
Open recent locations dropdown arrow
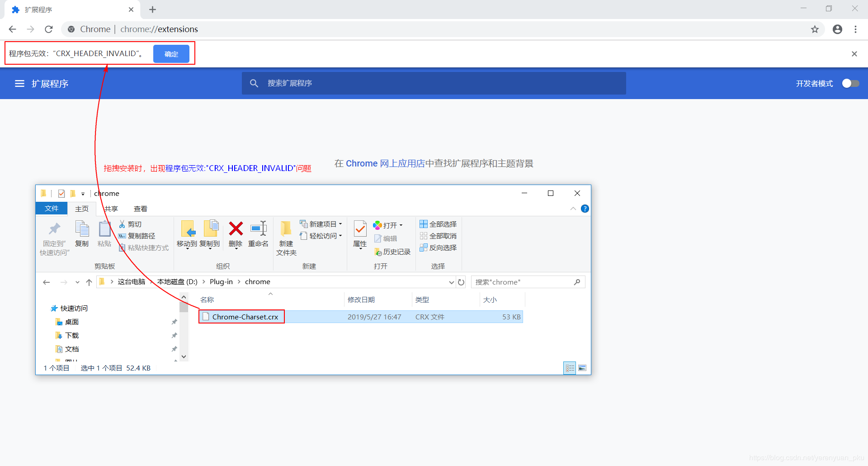[x=77, y=282]
